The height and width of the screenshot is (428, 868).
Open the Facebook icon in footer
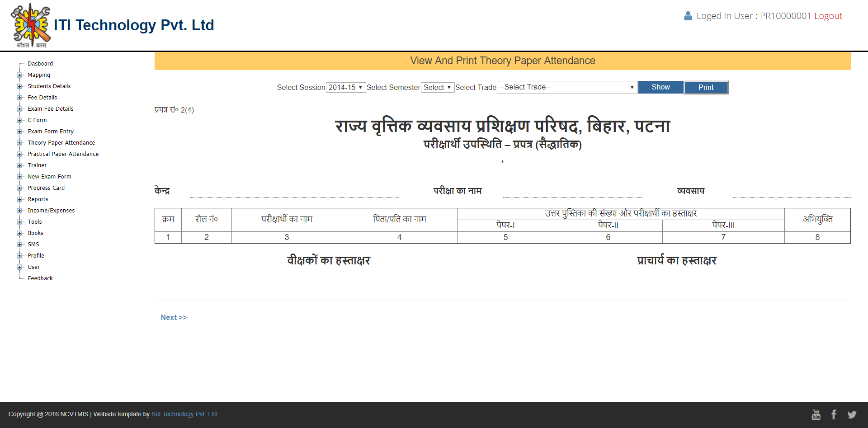coord(834,414)
